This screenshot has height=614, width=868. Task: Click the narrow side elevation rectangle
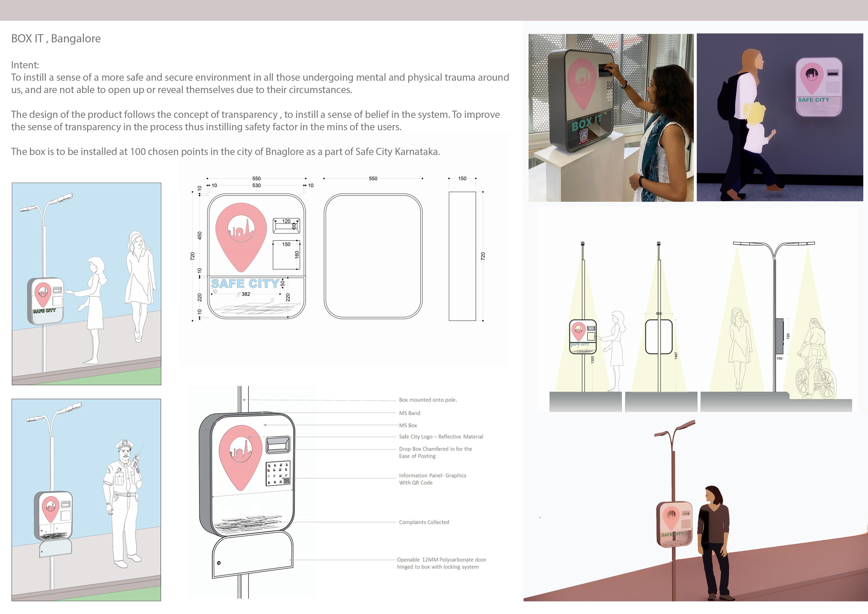tap(462, 256)
